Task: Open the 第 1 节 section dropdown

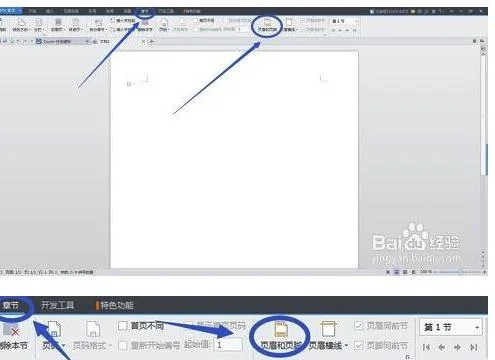Action: click(450, 327)
